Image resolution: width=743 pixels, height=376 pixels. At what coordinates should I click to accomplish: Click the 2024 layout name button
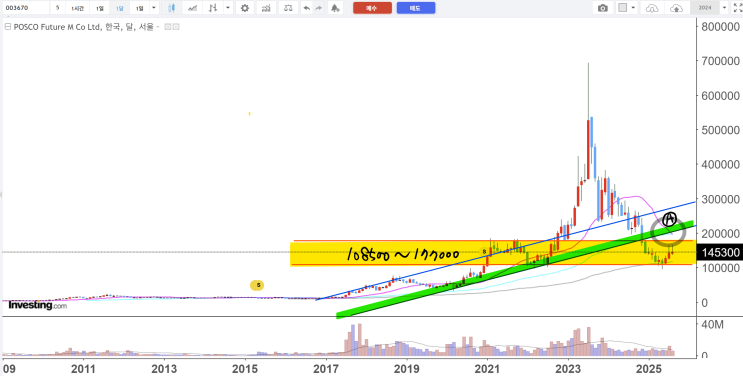tap(705, 8)
